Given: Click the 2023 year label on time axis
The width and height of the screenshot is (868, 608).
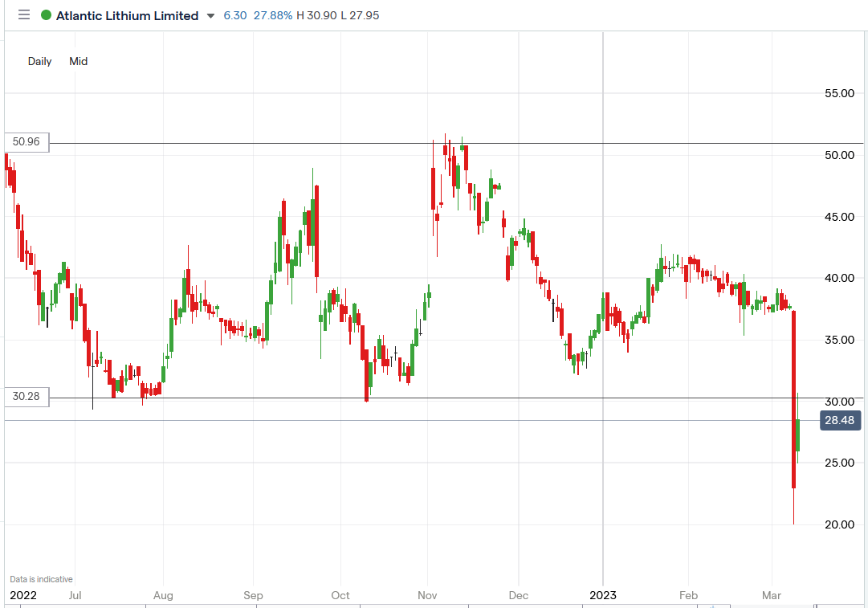Looking at the screenshot, I should point(603,595).
